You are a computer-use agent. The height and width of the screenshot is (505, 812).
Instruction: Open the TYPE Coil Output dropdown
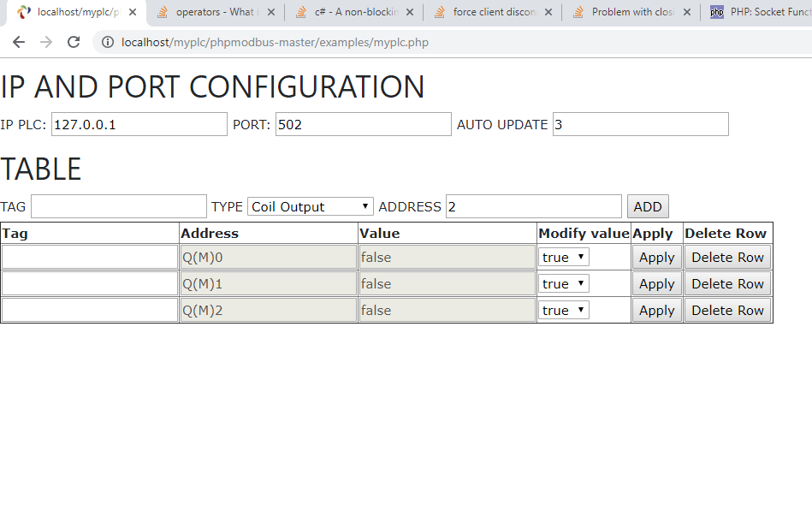pyautogui.click(x=310, y=206)
